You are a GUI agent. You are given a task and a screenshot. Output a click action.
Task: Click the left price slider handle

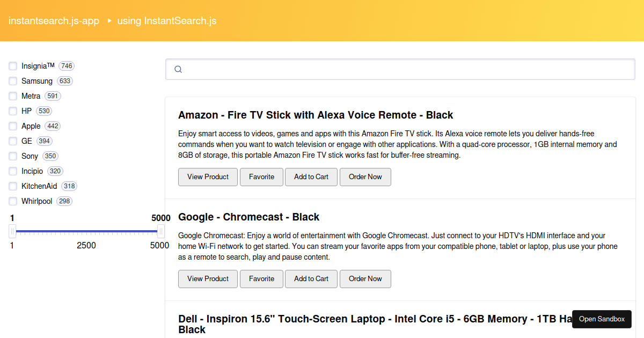[x=12, y=231]
